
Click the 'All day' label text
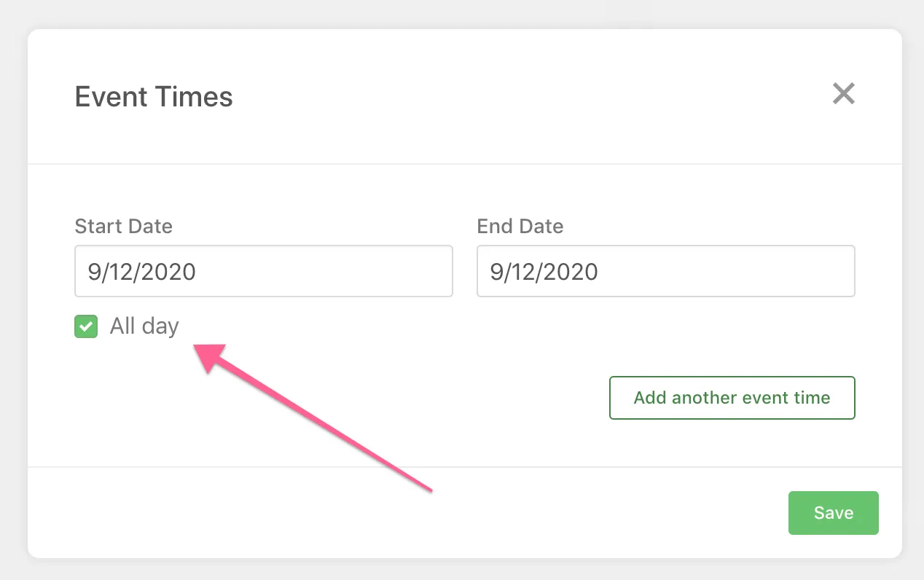tap(144, 326)
